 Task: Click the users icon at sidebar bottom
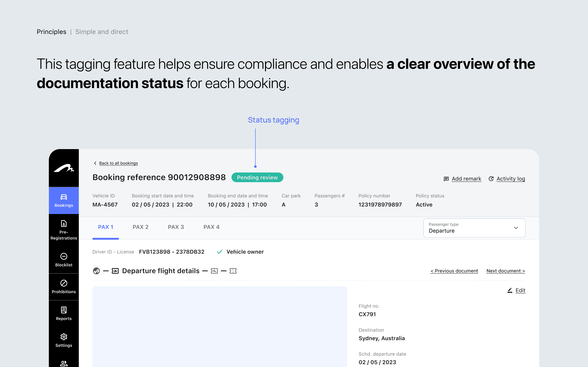point(64,363)
